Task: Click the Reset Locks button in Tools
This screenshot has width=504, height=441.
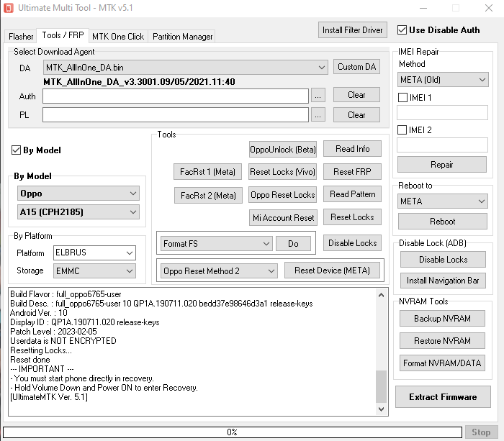Action: click(x=352, y=217)
